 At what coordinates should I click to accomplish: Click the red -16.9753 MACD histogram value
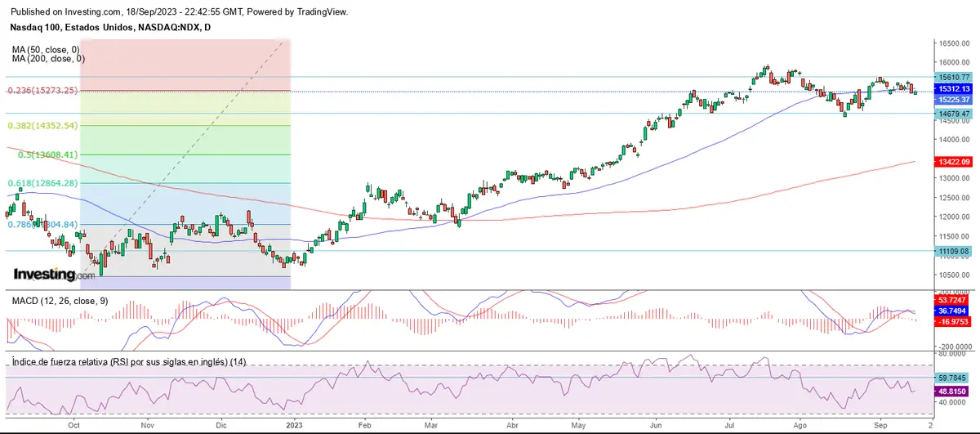pyautogui.click(x=953, y=322)
